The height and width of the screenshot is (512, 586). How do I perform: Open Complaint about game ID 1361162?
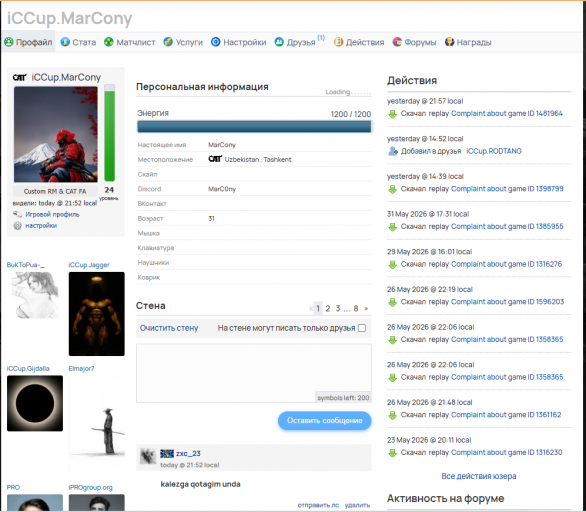point(506,414)
